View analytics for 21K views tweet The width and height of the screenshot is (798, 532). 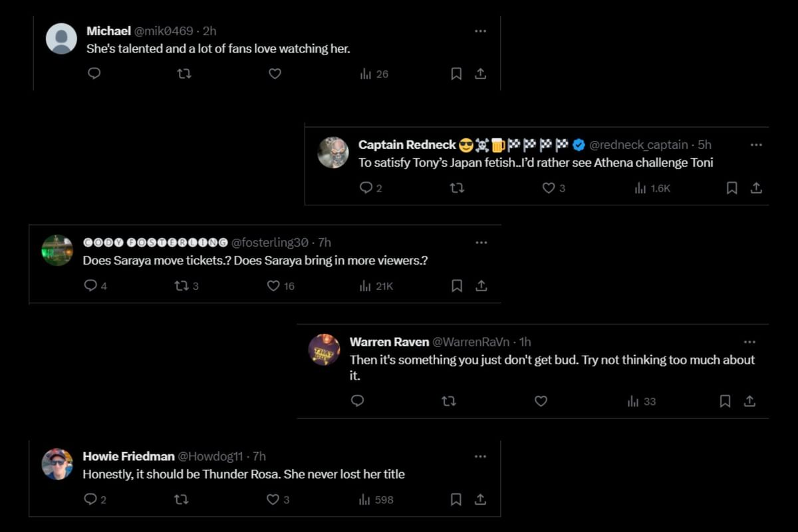(x=376, y=286)
